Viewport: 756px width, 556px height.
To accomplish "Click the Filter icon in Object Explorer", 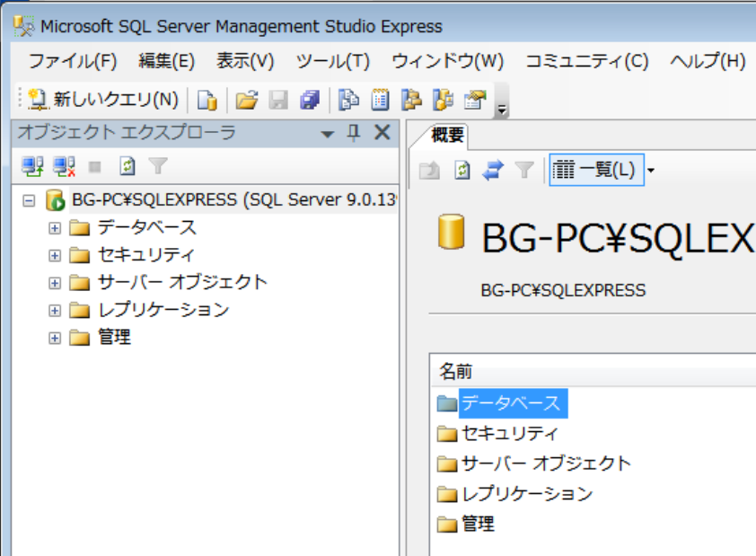I will (158, 166).
